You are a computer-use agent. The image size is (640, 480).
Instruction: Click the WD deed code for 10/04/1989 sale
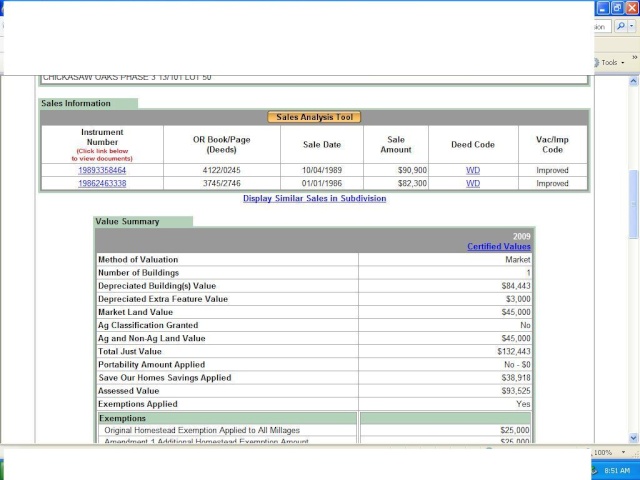point(473,170)
